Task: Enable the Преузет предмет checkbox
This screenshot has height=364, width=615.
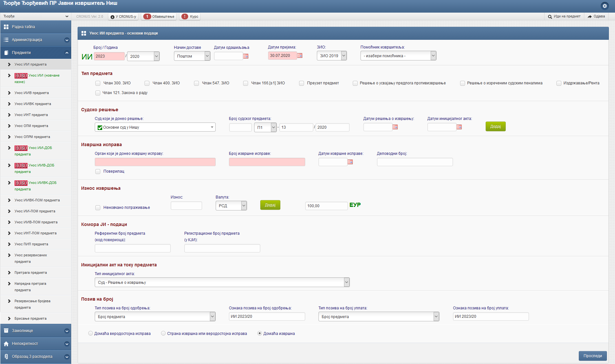Action: [302, 83]
